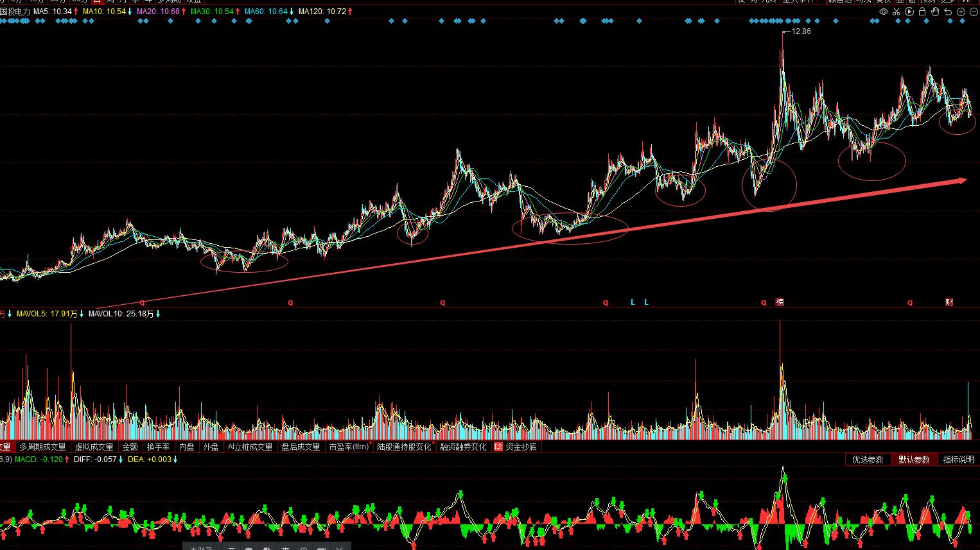Click the red 榜 marker under the chart
The width and height of the screenshot is (980, 550).
pos(780,302)
